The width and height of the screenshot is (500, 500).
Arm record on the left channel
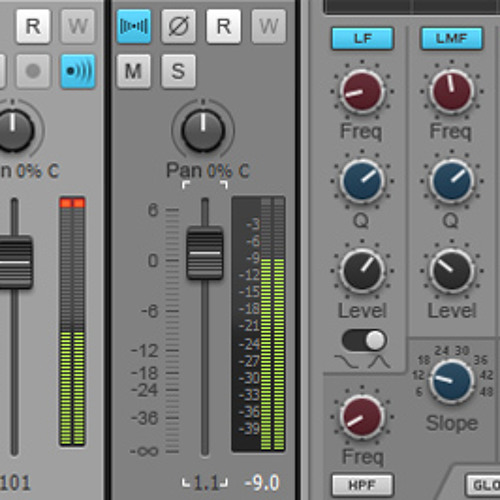coord(33,71)
